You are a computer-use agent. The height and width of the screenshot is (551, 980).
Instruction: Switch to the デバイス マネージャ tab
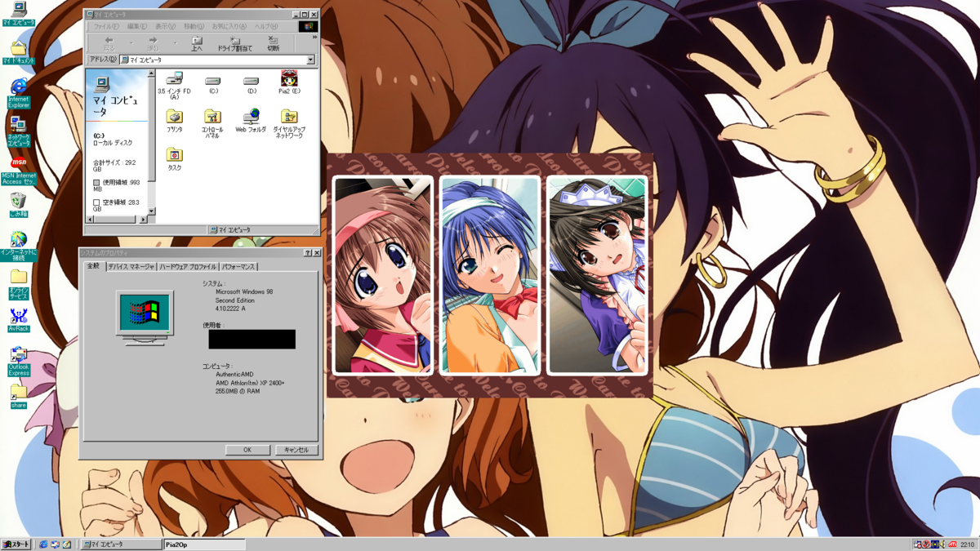[x=131, y=267]
